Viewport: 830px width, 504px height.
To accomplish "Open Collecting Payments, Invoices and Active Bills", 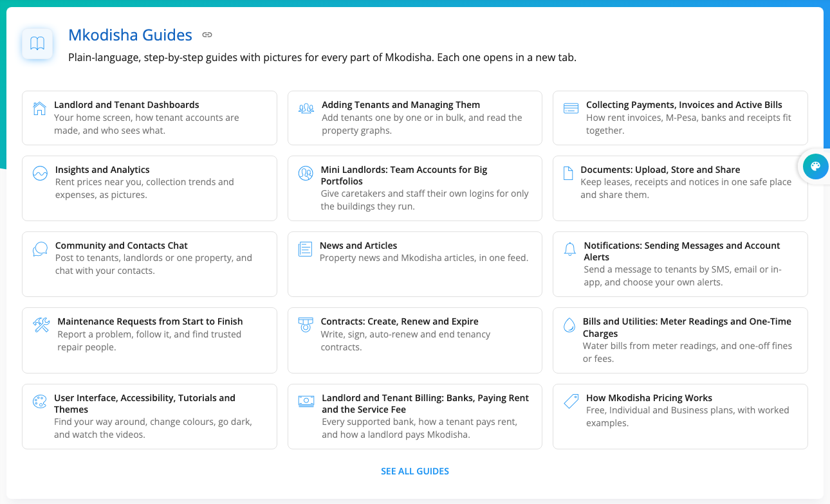I will click(x=684, y=105).
